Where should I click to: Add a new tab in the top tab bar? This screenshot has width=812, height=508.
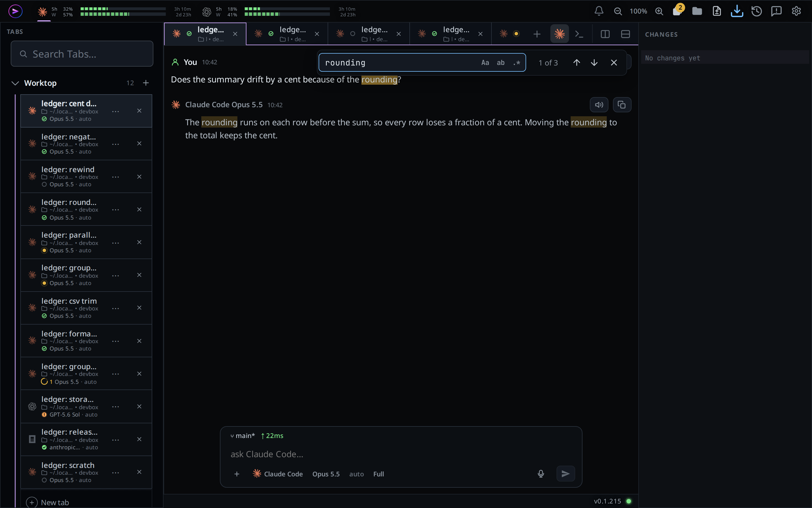(x=537, y=34)
